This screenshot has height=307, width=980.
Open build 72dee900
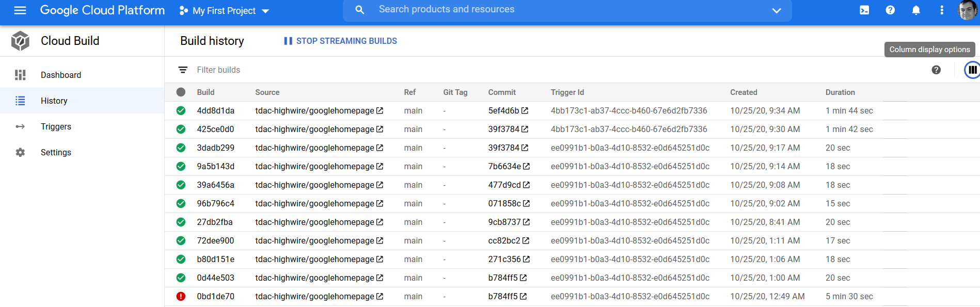pyautogui.click(x=215, y=240)
